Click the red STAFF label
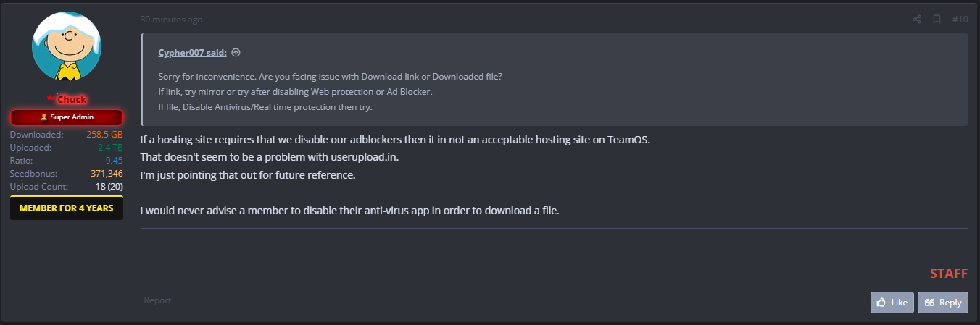The height and width of the screenshot is (325, 980). click(948, 274)
